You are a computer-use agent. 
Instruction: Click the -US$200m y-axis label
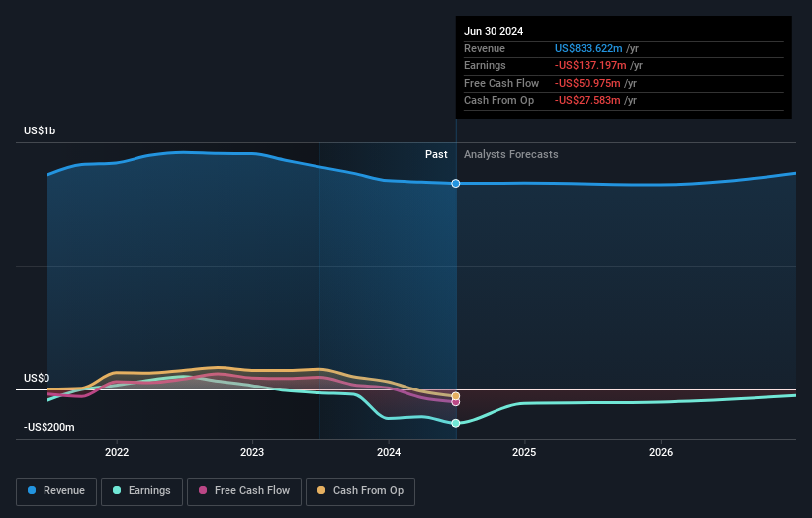(48, 427)
